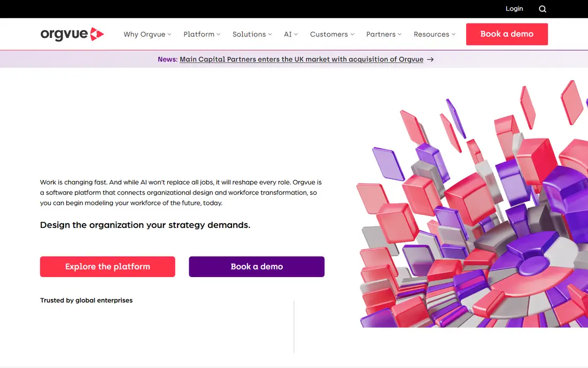The width and height of the screenshot is (588, 368).
Task: Click the arrow after the news headline
Action: tap(430, 59)
